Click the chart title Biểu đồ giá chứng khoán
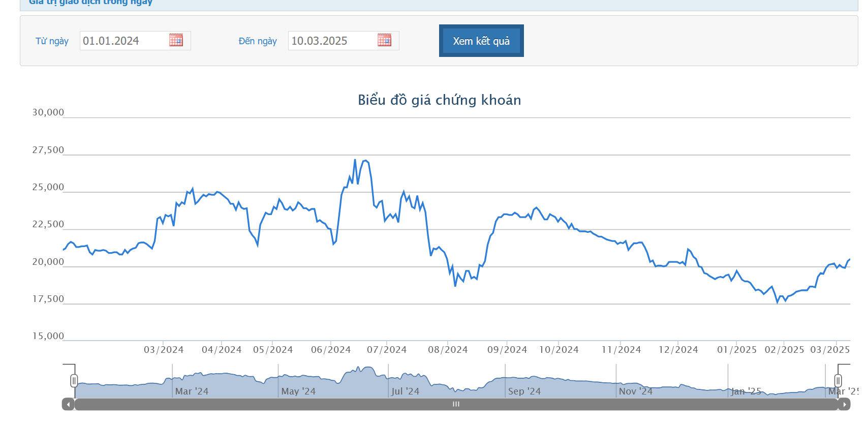 point(440,100)
